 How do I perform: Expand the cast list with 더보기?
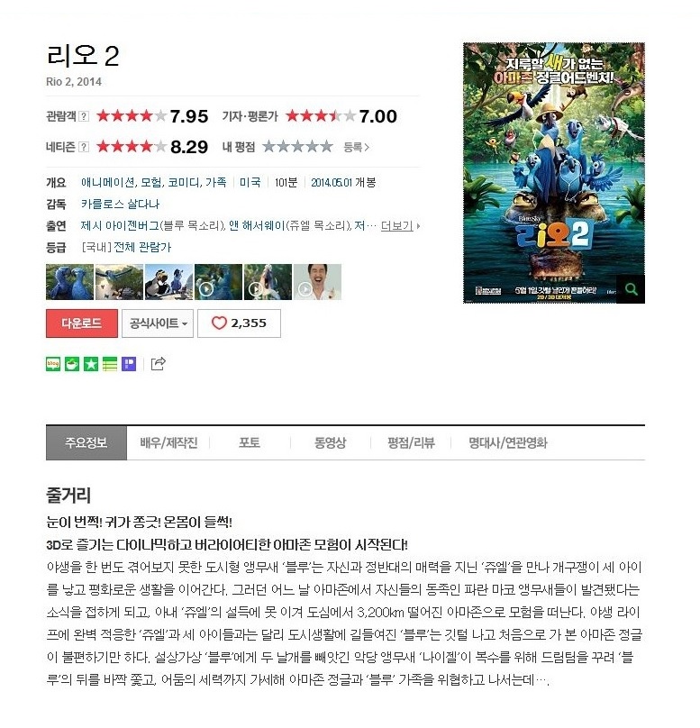pos(400,226)
